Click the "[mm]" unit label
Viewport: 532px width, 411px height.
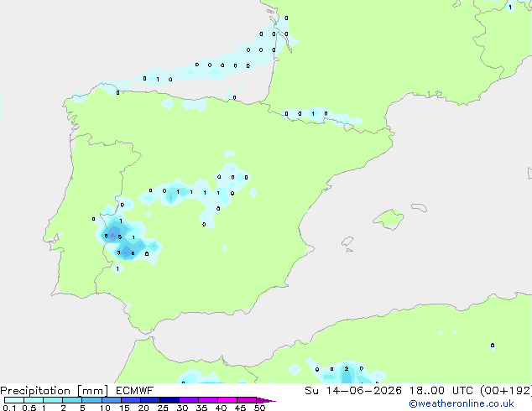92,391
